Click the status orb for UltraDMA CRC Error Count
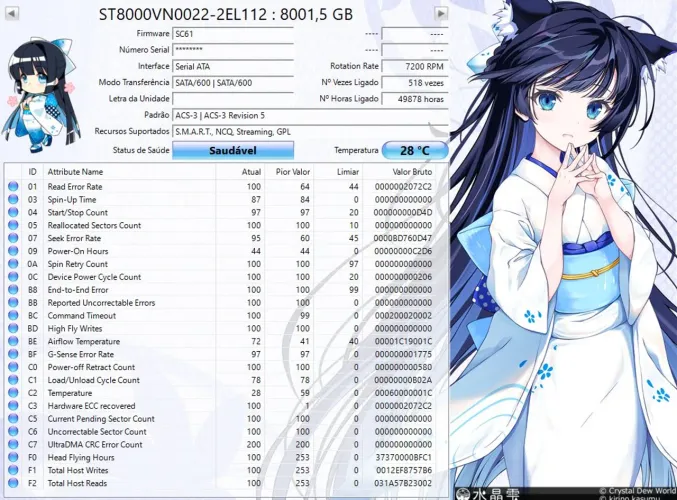Screen dimensions: 677x500 13,444
